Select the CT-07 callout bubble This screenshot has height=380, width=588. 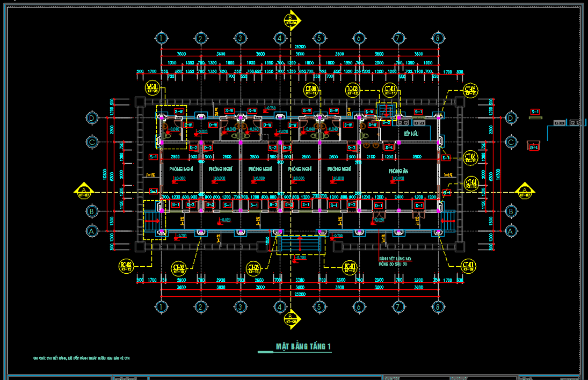pyautogui.click(x=389, y=90)
